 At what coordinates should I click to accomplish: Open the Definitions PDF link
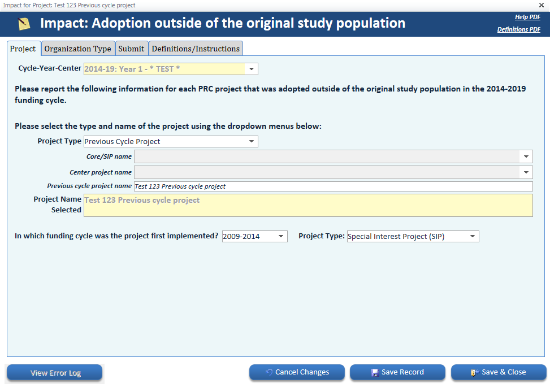pos(518,29)
